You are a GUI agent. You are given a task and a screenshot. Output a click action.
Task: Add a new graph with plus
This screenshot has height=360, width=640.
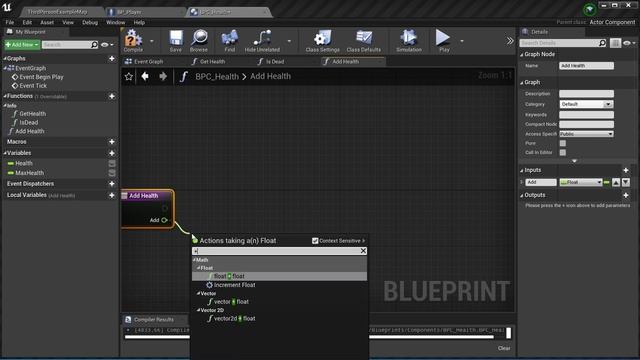click(x=111, y=59)
